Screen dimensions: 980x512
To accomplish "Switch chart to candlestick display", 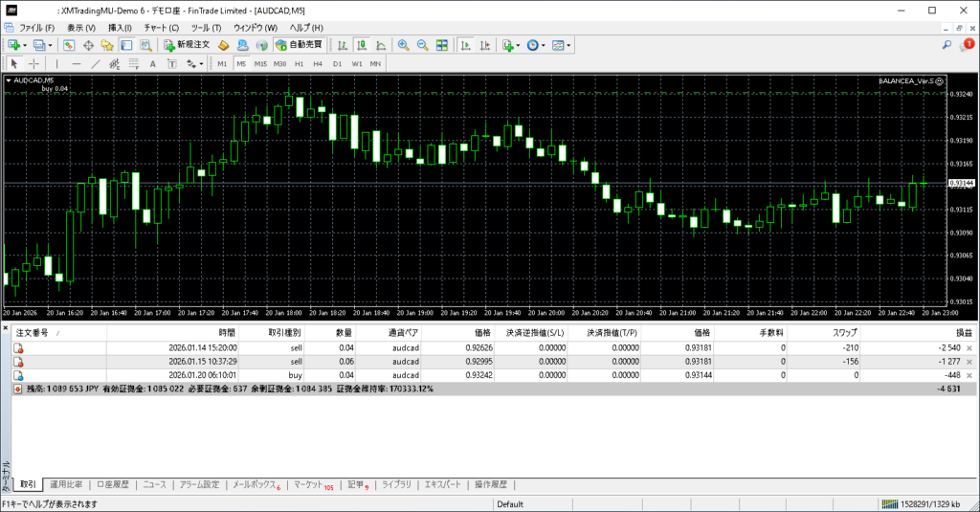I will tap(362, 45).
